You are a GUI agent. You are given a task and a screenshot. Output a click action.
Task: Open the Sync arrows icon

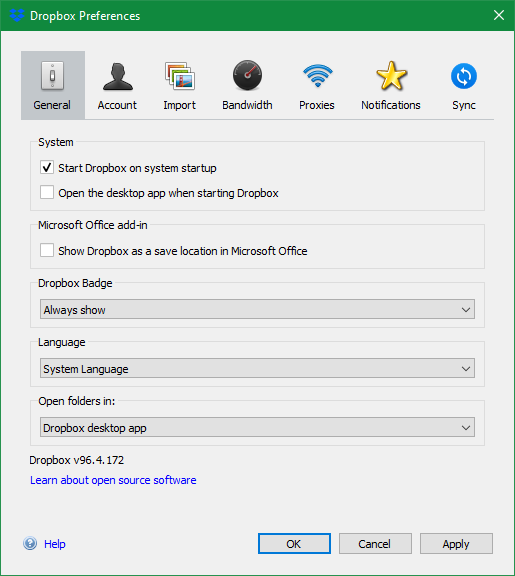464,76
